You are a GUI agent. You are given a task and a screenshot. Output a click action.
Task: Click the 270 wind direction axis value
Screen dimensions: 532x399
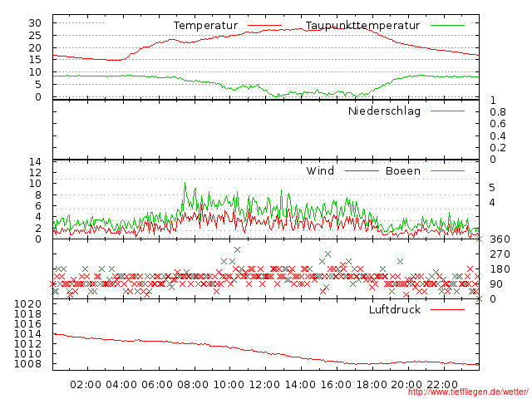[x=500, y=254]
